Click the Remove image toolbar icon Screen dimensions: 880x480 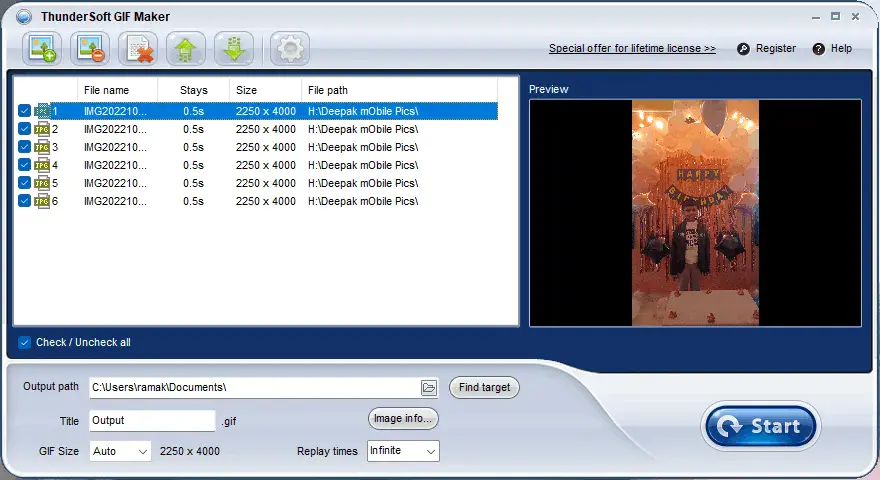tap(90, 48)
